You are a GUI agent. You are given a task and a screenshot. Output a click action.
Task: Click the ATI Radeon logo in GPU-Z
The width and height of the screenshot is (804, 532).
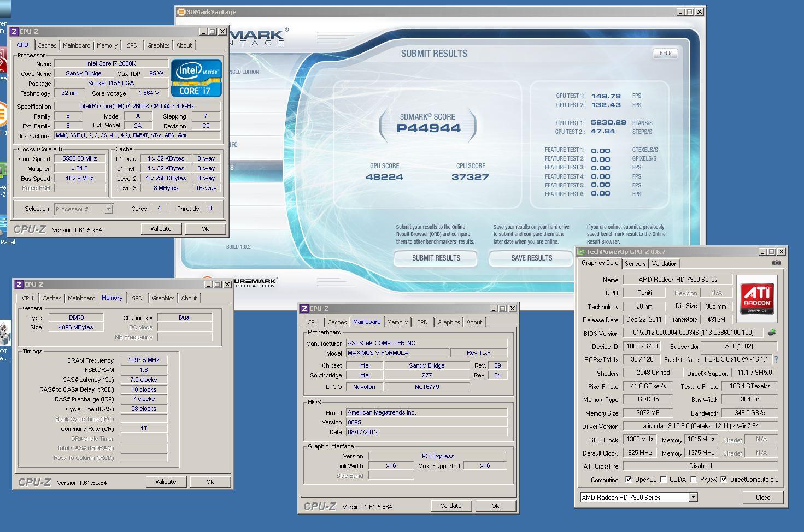757,298
